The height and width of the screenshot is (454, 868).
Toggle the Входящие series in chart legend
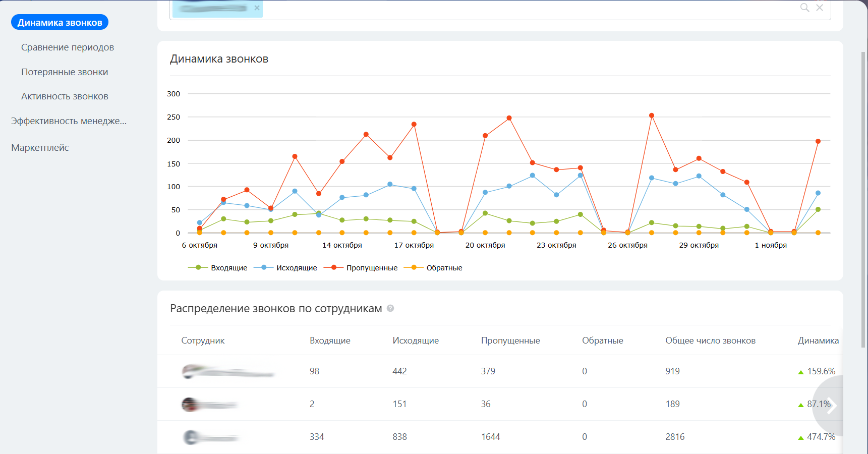pos(228,268)
